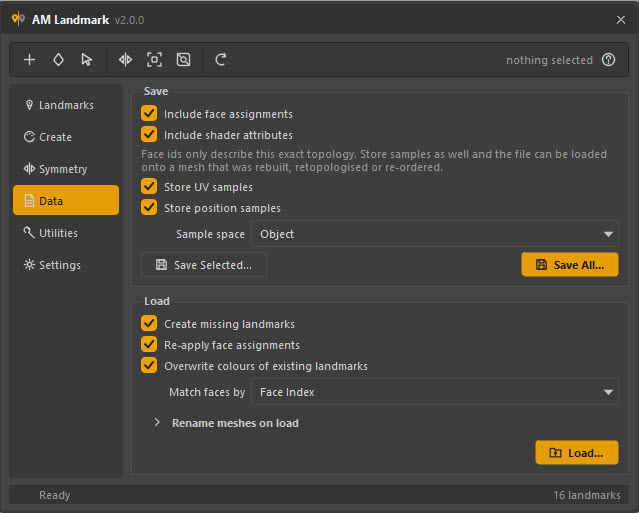Disable Create missing landmarks

(x=149, y=324)
